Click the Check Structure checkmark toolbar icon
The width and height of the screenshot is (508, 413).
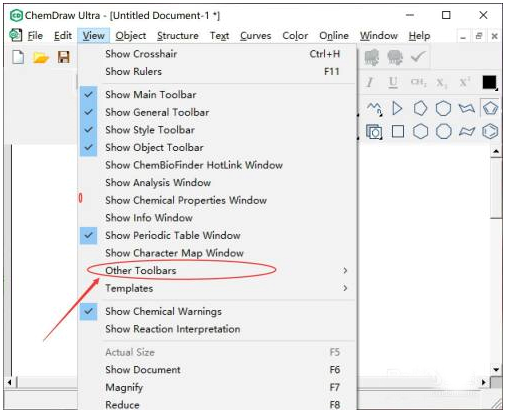(x=418, y=56)
